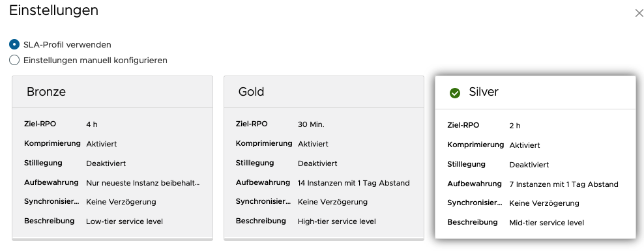
Task: Click the green checkmark on Silver
Action: (x=455, y=93)
